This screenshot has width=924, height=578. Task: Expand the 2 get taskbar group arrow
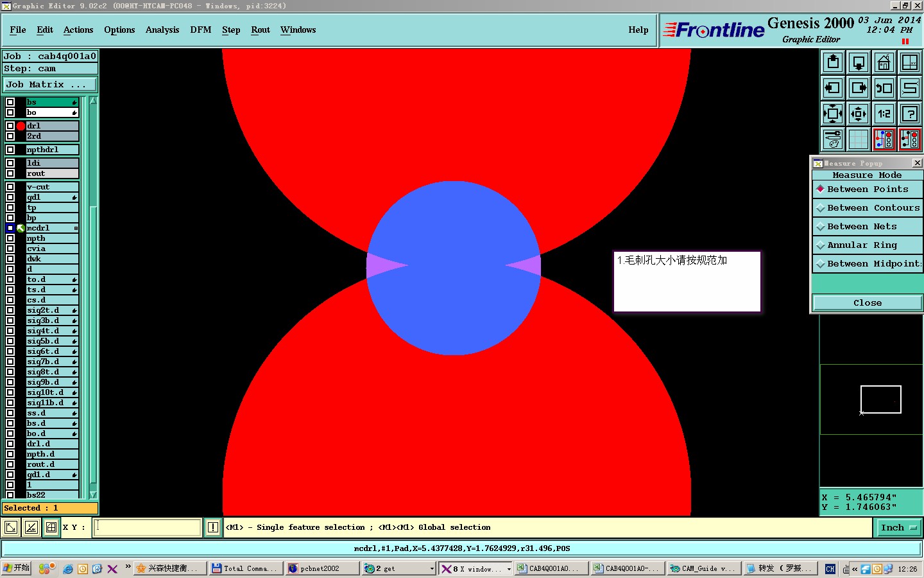pyautogui.click(x=432, y=569)
